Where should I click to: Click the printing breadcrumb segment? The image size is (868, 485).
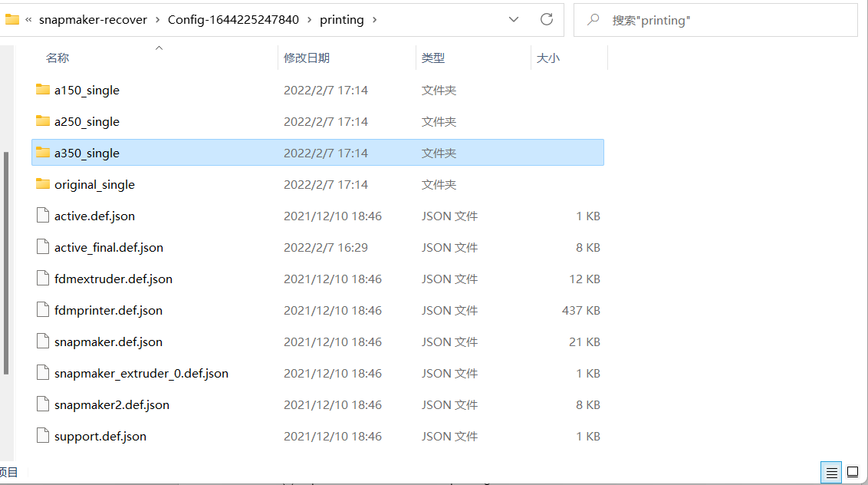[x=341, y=20]
